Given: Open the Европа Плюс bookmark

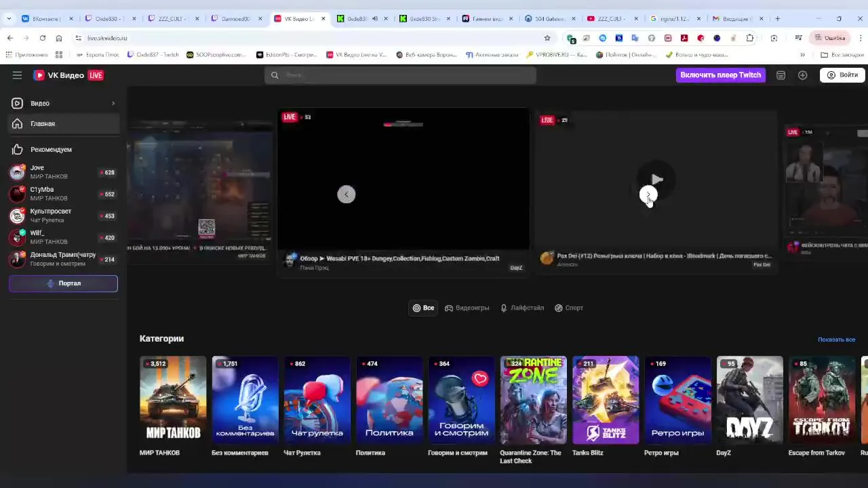Looking at the screenshot, I should [98, 54].
